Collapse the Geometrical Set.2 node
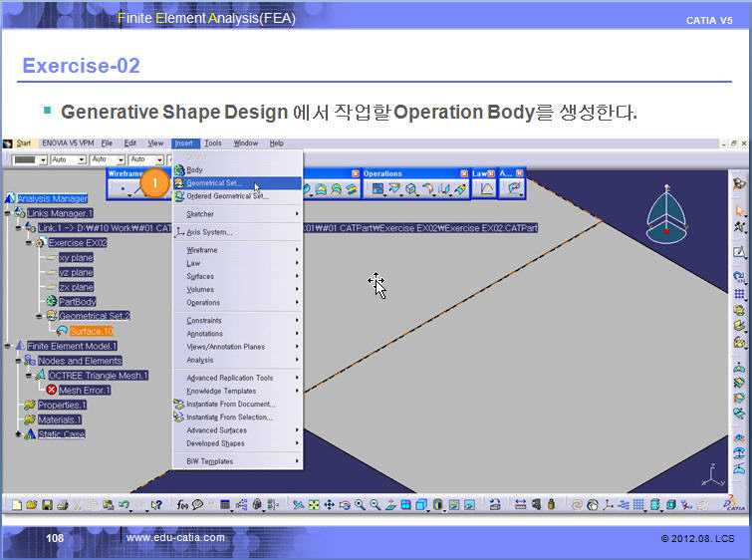This screenshot has height=560, width=752. 39,316
